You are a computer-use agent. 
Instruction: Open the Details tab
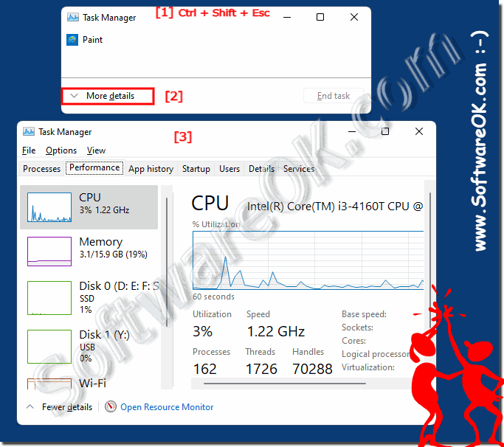(261, 169)
